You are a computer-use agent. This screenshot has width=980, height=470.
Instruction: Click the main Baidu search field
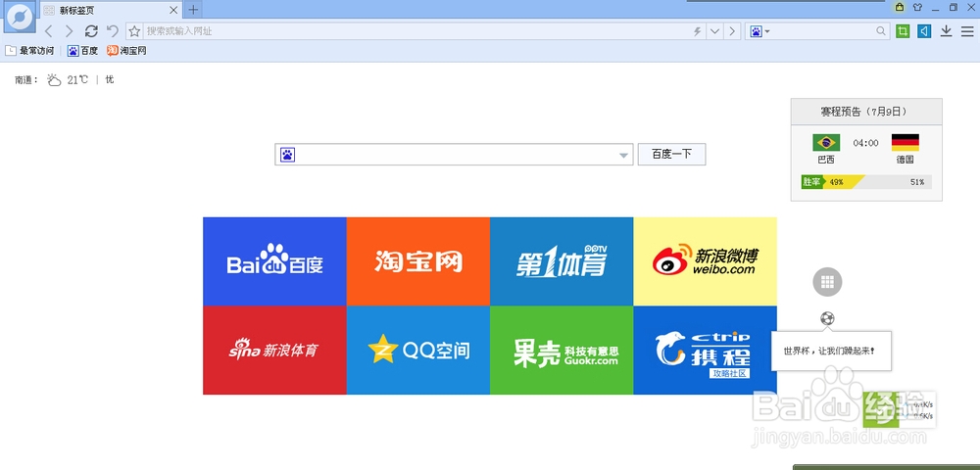point(455,154)
